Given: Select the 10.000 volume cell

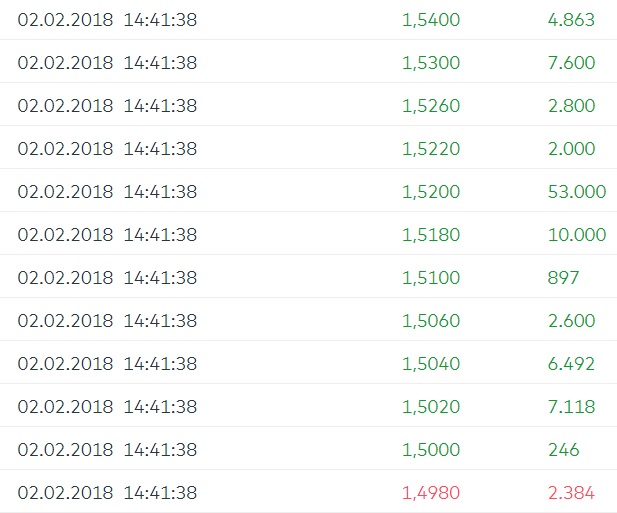Looking at the screenshot, I should pos(577,235).
